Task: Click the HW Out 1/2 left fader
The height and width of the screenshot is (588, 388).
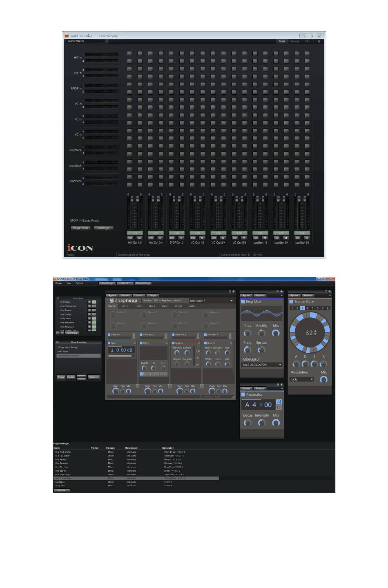Action: [x=132, y=199]
